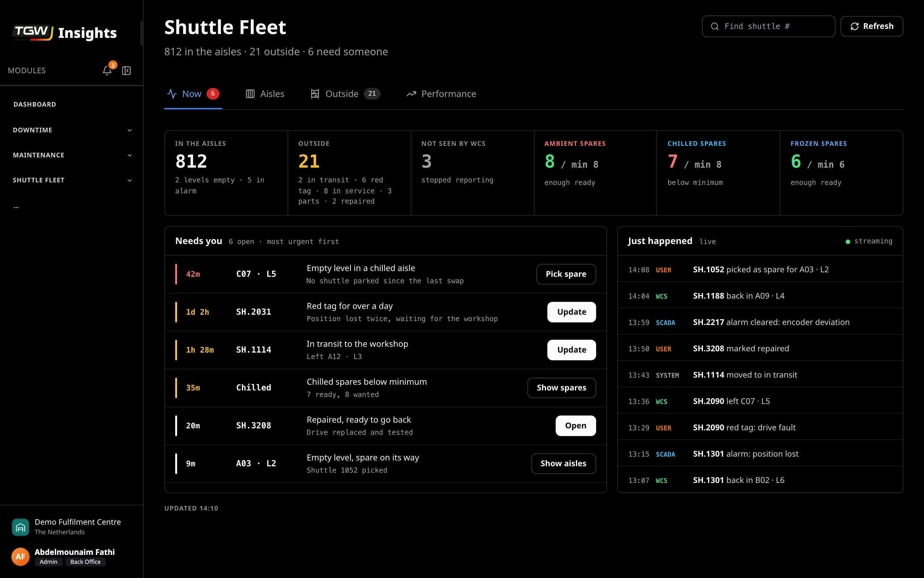Click 'Empty level in a chilled aisle'
924x578 pixels.
point(361,268)
